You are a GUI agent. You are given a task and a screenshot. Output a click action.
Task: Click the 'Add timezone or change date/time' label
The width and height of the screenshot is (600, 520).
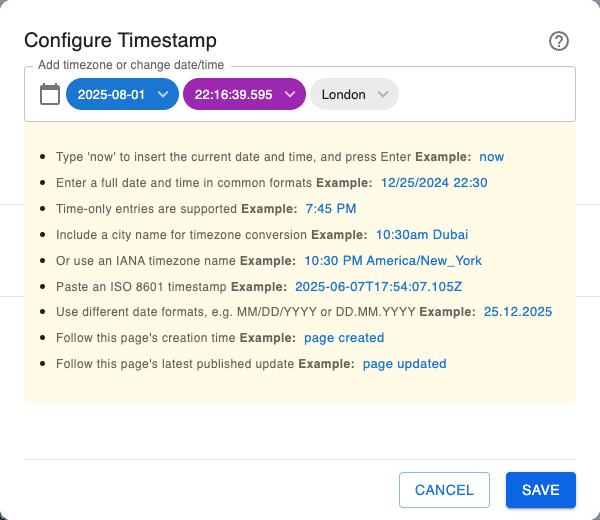pyautogui.click(x=131, y=65)
